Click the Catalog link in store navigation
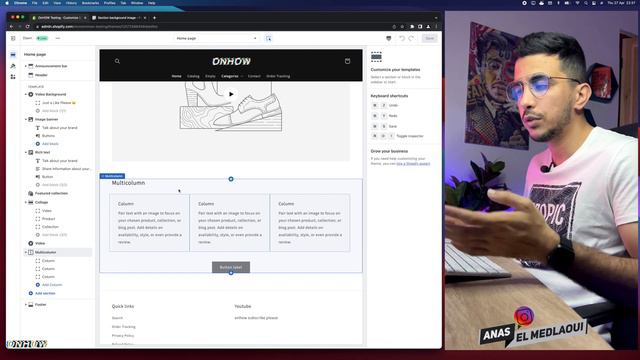 click(x=193, y=76)
